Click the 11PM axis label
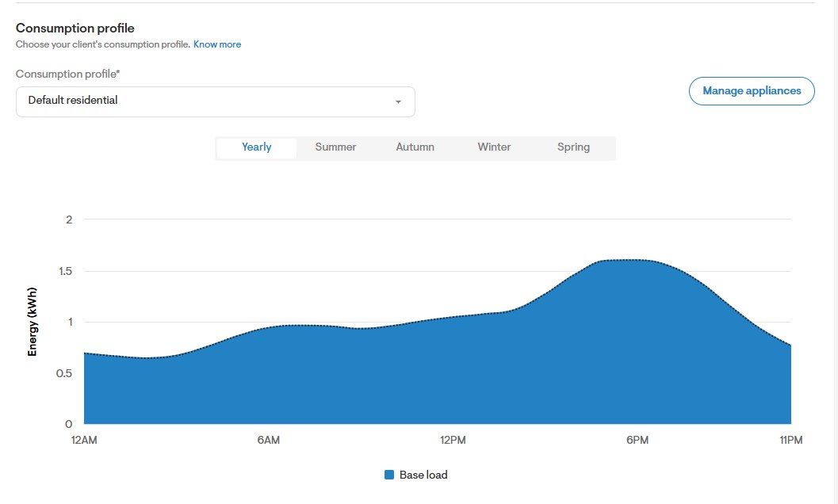Screen dimensions: 838x504 tap(791, 440)
